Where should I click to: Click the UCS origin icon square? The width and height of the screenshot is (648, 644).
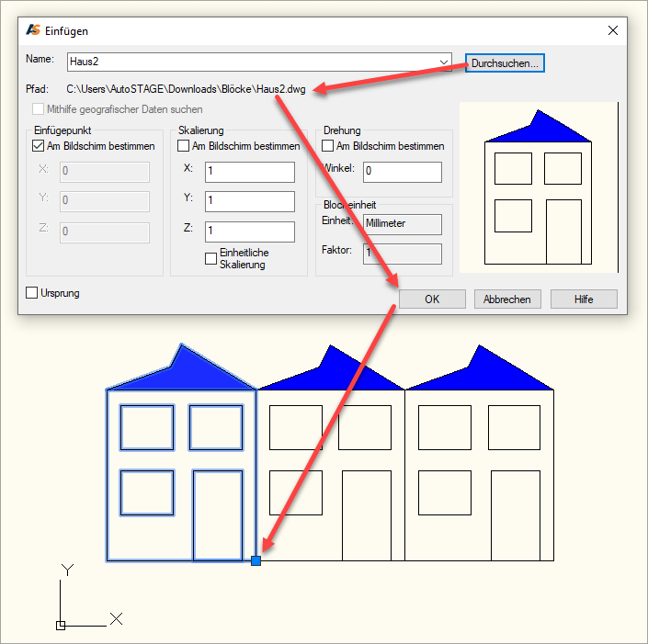61,626
